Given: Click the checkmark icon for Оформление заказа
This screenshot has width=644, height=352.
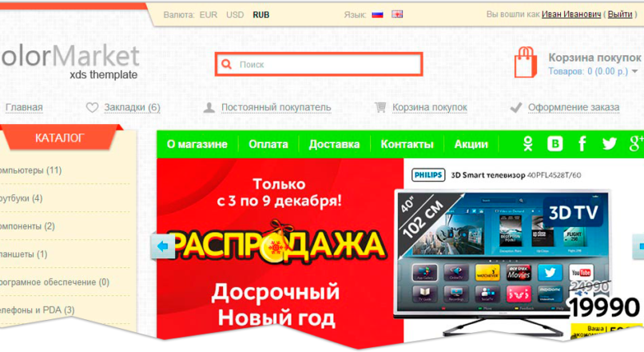Looking at the screenshot, I should click(x=516, y=107).
